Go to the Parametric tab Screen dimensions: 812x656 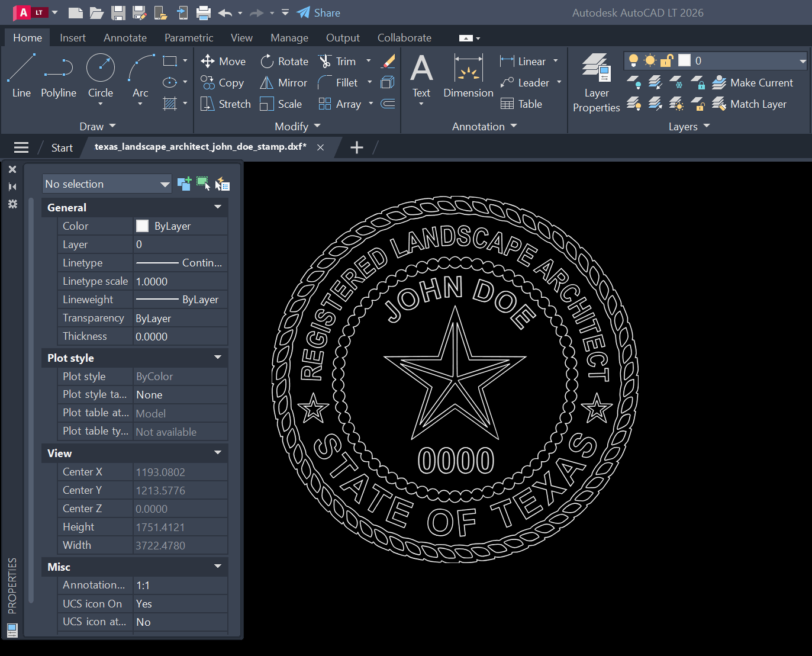(x=189, y=37)
